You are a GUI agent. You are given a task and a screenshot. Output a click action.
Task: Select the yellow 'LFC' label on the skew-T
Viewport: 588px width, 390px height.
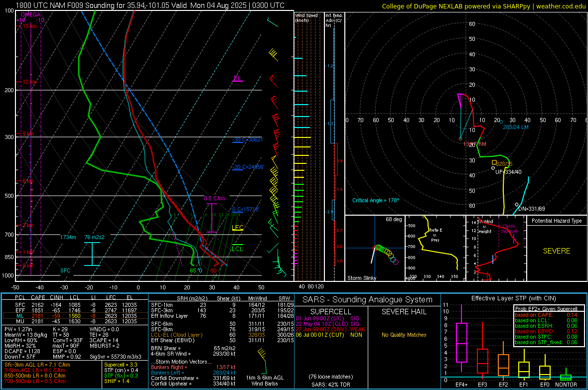click(x=237, y=227)
